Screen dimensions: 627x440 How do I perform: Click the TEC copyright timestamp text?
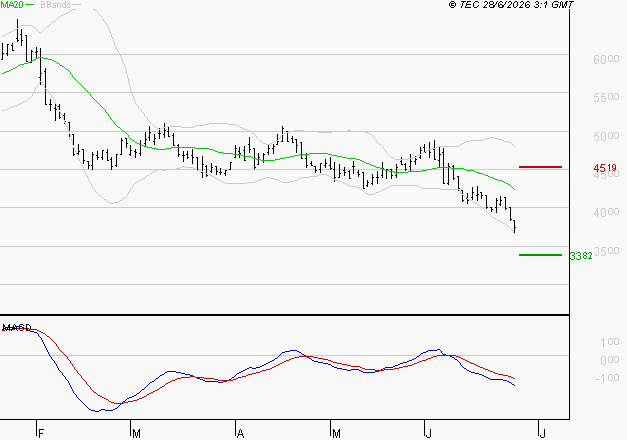pos(511,5)
